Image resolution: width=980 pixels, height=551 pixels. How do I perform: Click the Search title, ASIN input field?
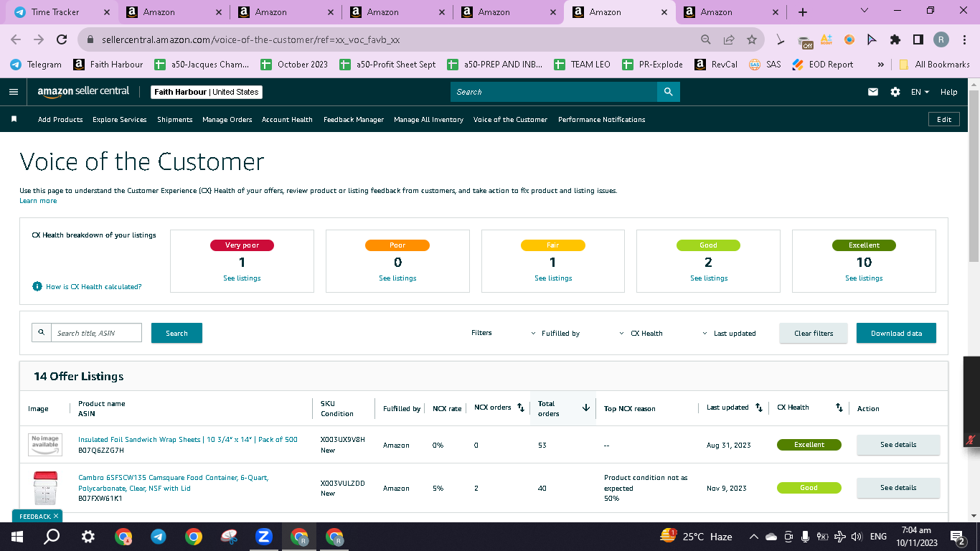(x=96, y=333)
